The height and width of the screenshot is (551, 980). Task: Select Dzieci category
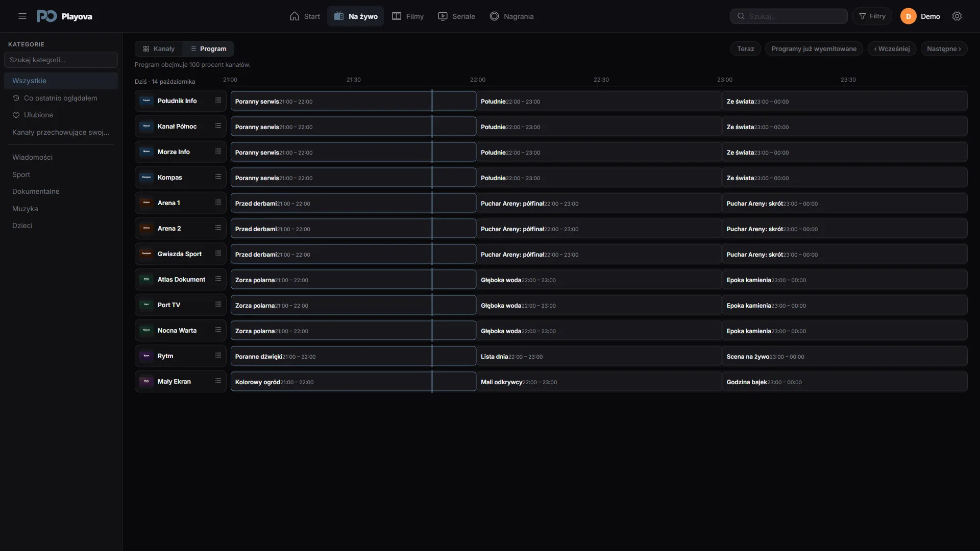coord(61,226)
